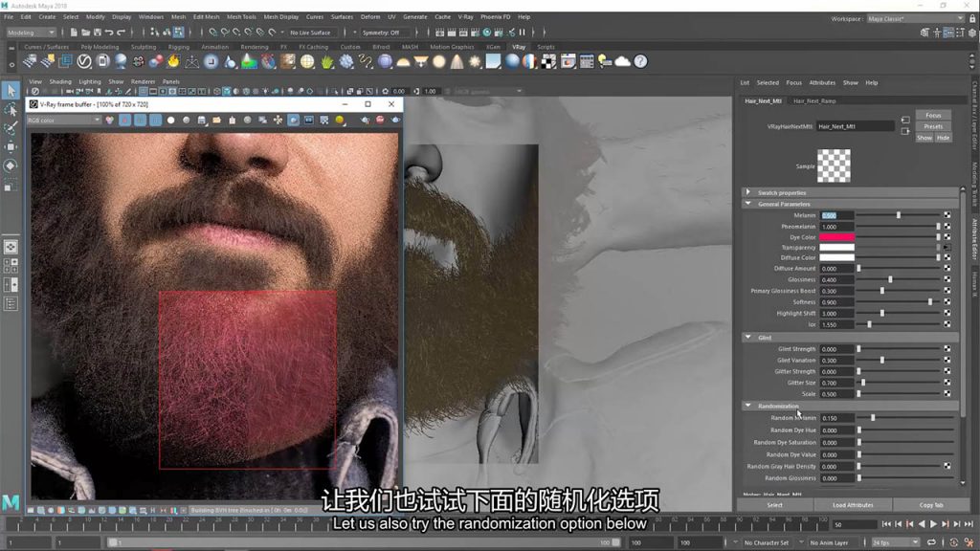This screenshot has height=551, width=980.
Task: Click the Copy Tab button
Action: point(930,505)
